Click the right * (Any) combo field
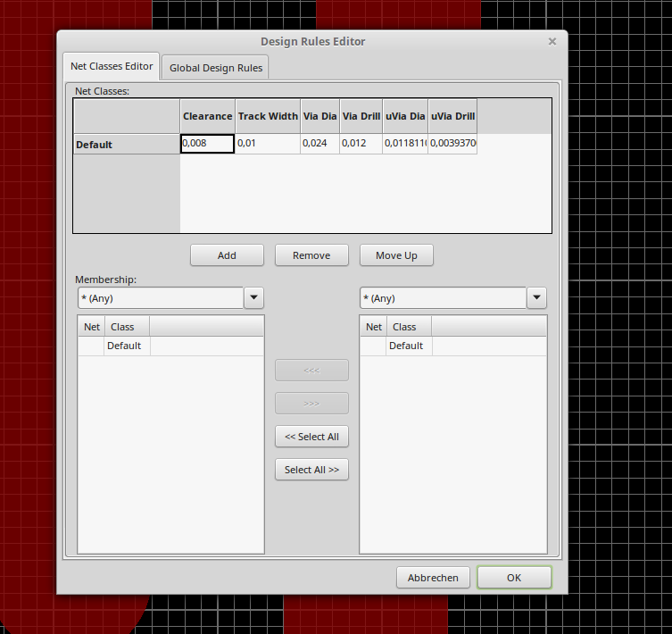 coord(443,298)
